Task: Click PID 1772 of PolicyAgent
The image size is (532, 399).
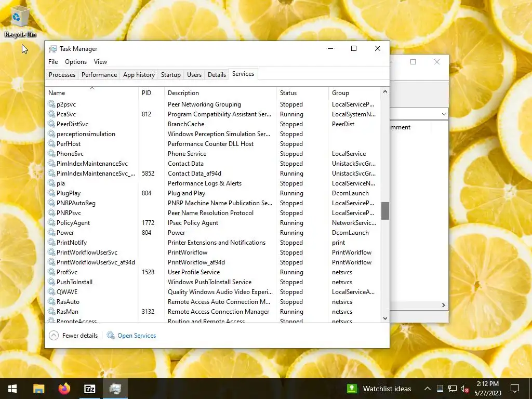Action: pos(148,222)
